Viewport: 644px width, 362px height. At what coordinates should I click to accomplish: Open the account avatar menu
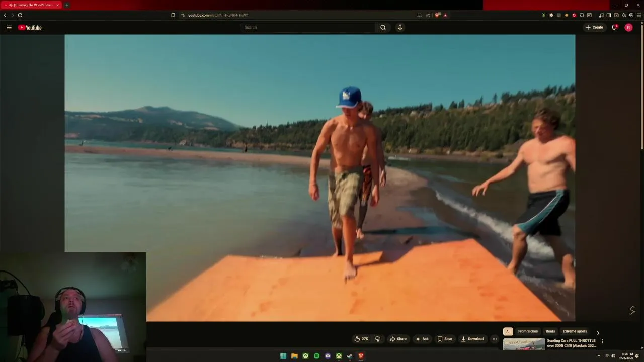(628, 27)
